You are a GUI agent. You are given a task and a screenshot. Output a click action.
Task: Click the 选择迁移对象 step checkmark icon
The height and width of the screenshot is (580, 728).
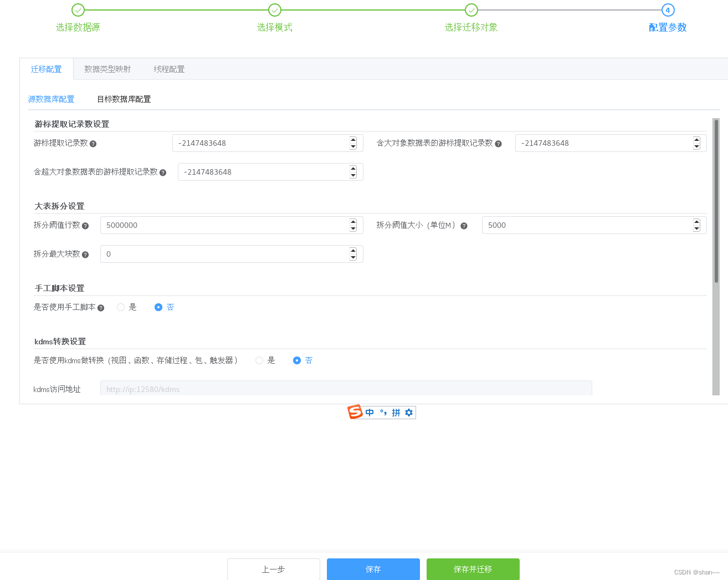tap(471, 10)
